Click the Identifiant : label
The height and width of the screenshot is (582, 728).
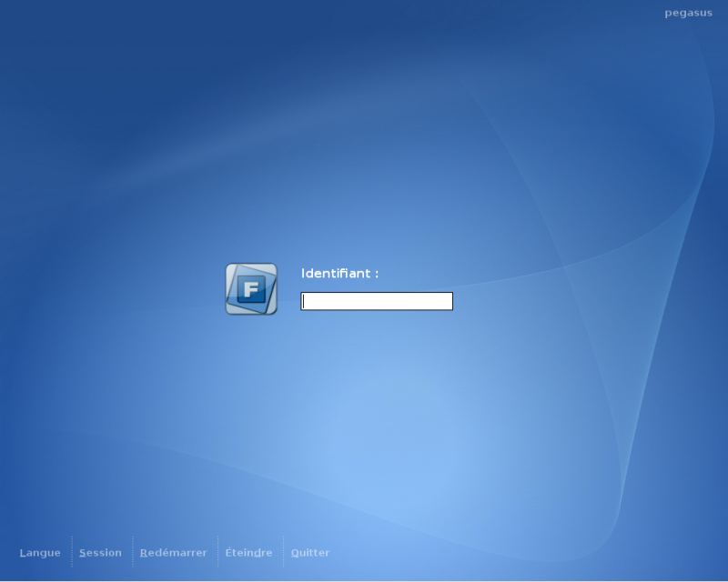coord(339,274)
